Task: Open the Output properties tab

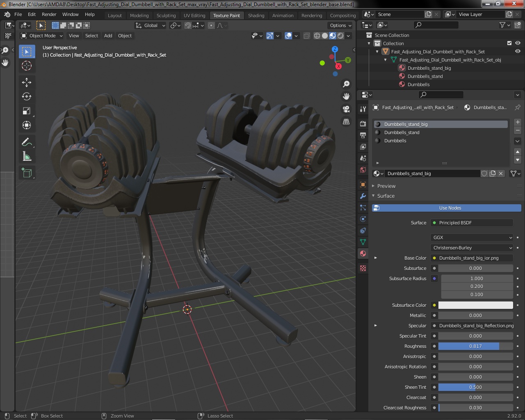Action: (363, 135)
